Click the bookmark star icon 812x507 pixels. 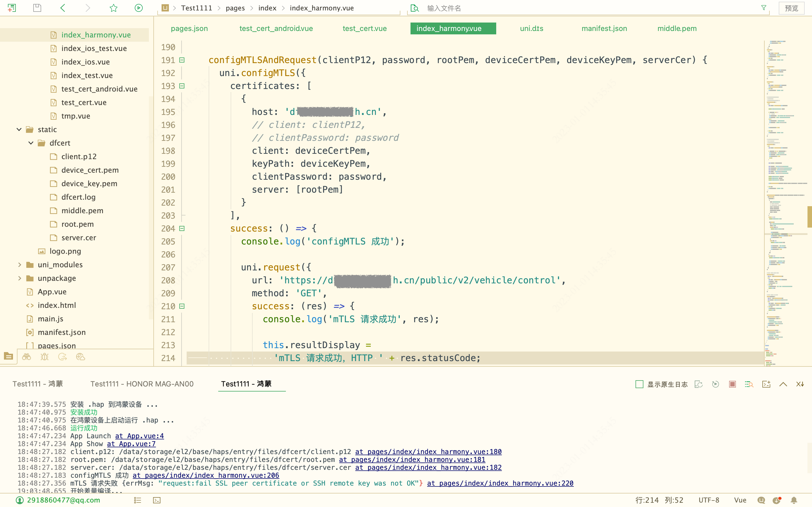coord(113,8)
